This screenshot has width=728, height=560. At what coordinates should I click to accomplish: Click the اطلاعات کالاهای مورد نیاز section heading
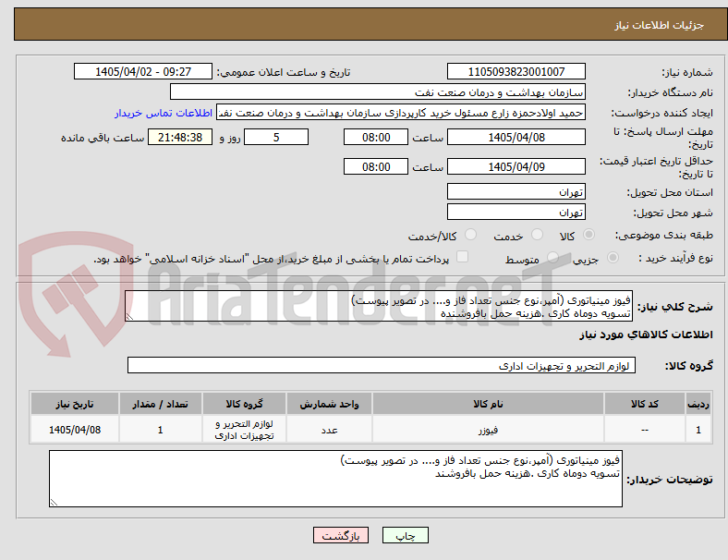pyautogui.click(x=646, y=335)
